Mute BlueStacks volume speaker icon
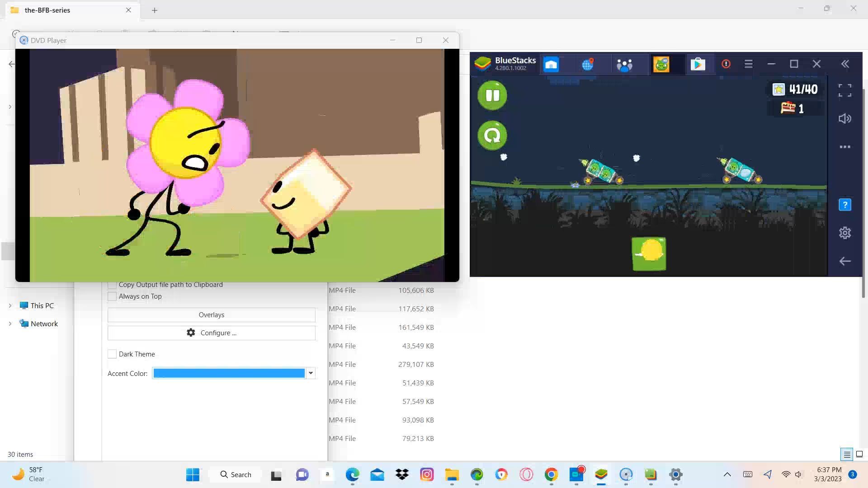Viewport: 868px width, 488px height. (x=844, y=119)
